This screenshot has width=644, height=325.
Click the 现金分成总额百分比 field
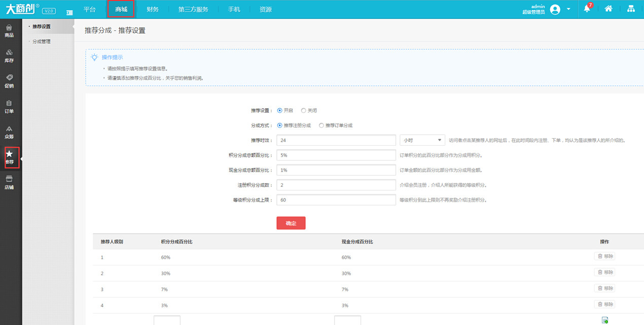(336, 170)
